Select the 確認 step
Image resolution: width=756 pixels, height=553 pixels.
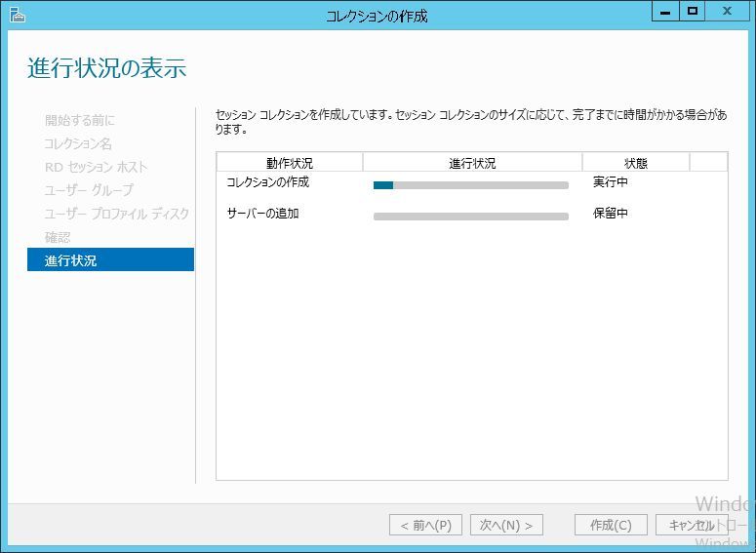click(58, 237)
